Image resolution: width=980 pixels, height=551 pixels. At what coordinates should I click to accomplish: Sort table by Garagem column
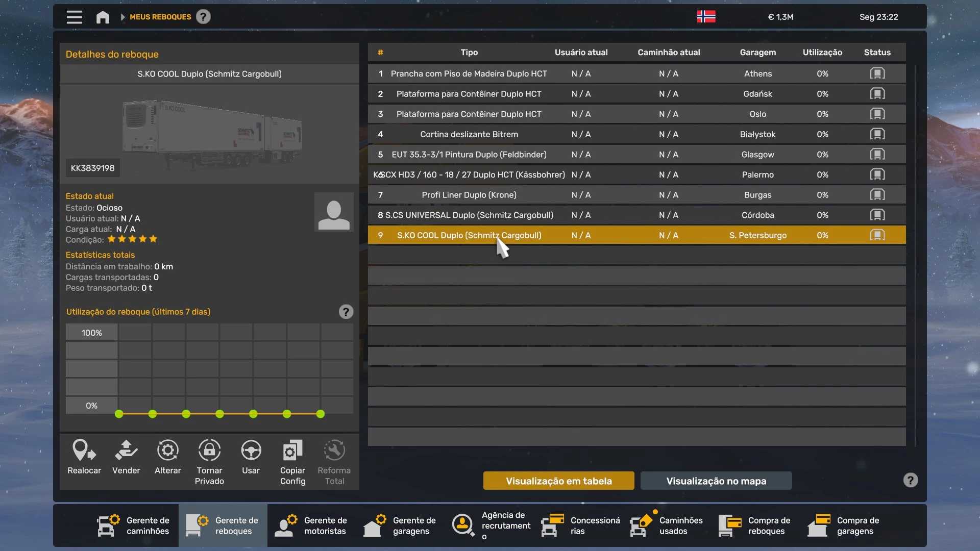(x=757, y=53)
